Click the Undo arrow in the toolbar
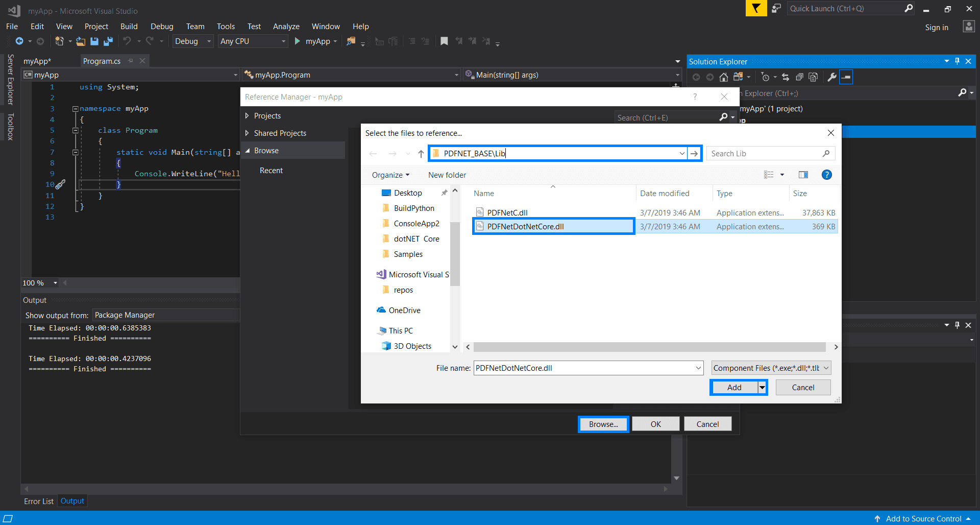Screen dimensions: 980x525 click(x=127, y=41)
